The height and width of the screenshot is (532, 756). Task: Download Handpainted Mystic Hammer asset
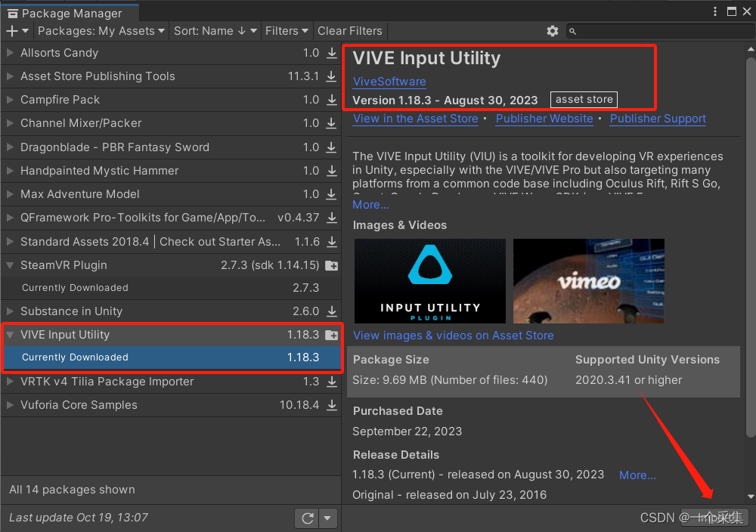coord(332,171)
